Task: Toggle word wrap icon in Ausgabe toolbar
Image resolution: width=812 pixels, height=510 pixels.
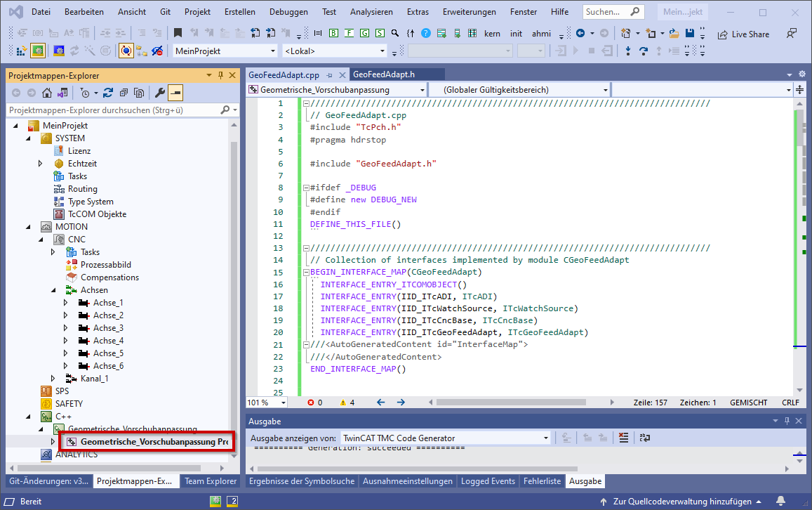Action: [x=644, y=438]
